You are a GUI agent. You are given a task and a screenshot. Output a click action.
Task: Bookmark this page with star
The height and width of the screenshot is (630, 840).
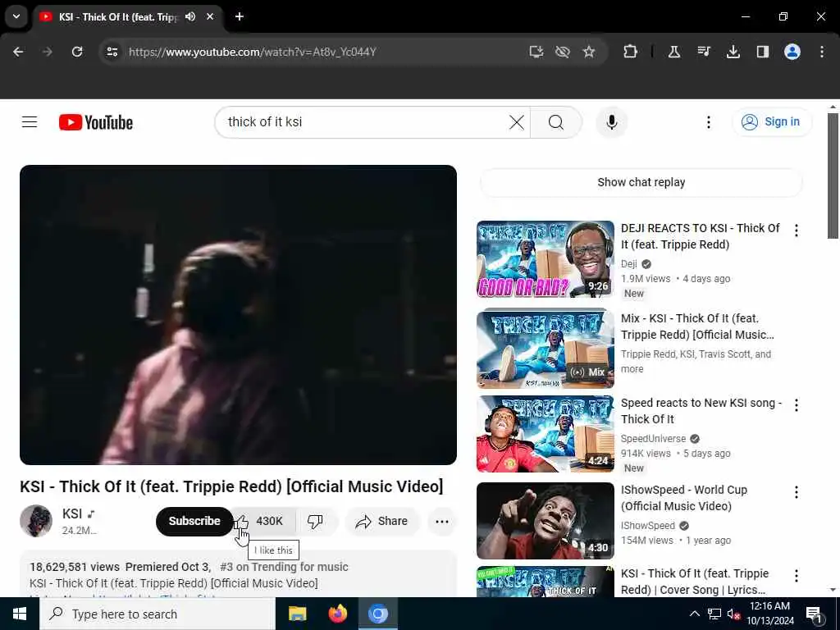(x=589, y=52)
